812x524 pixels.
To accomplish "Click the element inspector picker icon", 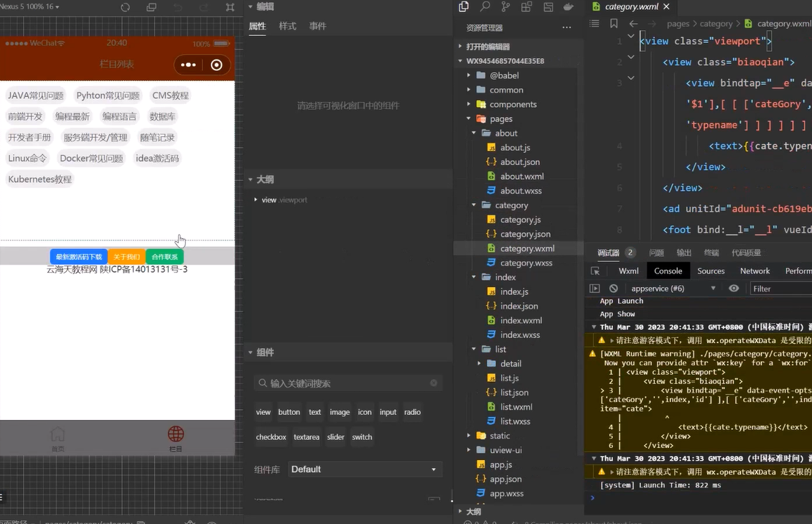I will [x=595, y=271].
